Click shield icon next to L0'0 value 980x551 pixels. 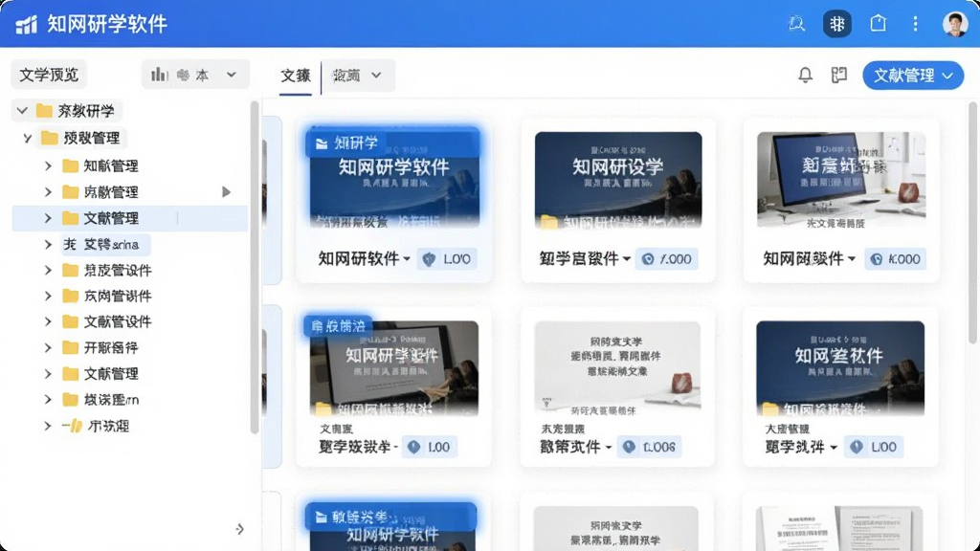(429, 258)
